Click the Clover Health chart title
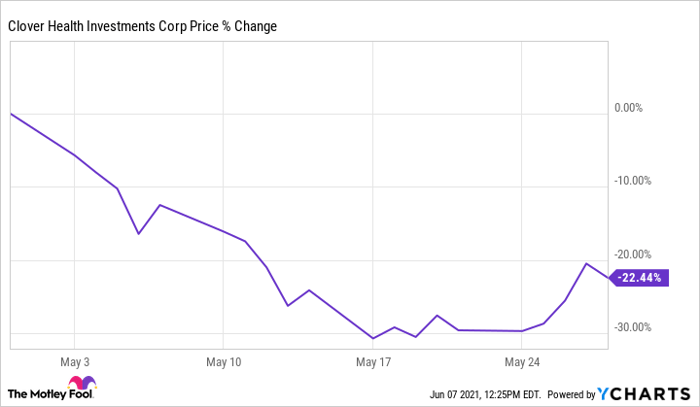 point(143,26)
